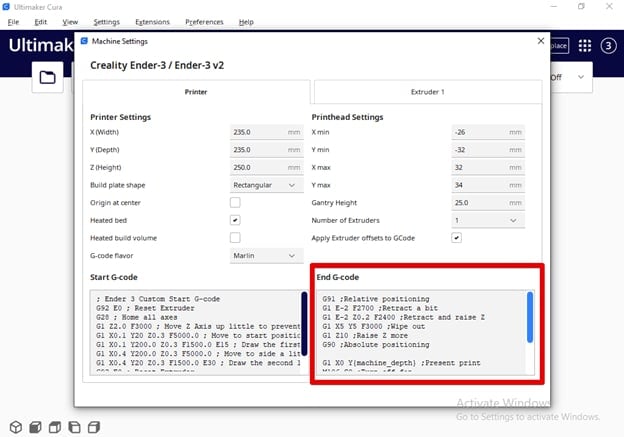Enable the Heated build volume checkbox
The width and height of the screenshot is (624, 437).
[x=235, y=238]
